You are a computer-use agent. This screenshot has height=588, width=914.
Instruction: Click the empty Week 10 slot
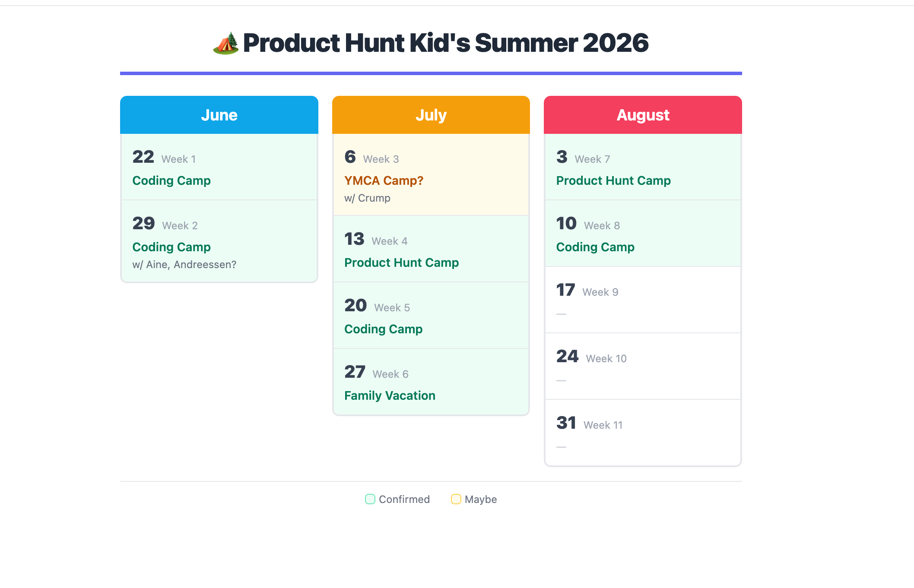[x=643, y=367]
